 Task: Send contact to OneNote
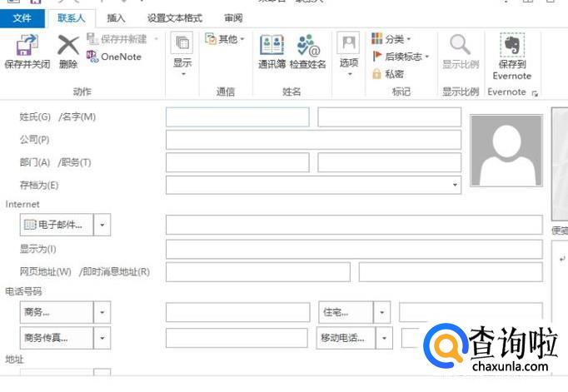114,57
